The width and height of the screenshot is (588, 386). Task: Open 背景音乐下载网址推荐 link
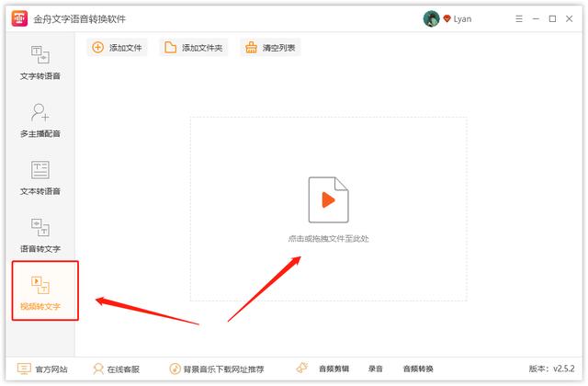click(217, 369)
